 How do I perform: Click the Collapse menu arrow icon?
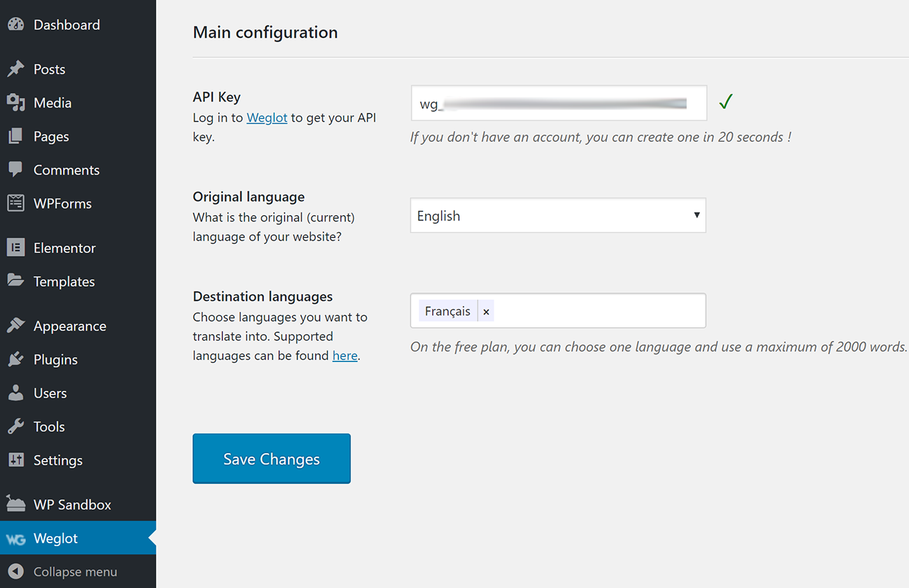coord(15,571)
